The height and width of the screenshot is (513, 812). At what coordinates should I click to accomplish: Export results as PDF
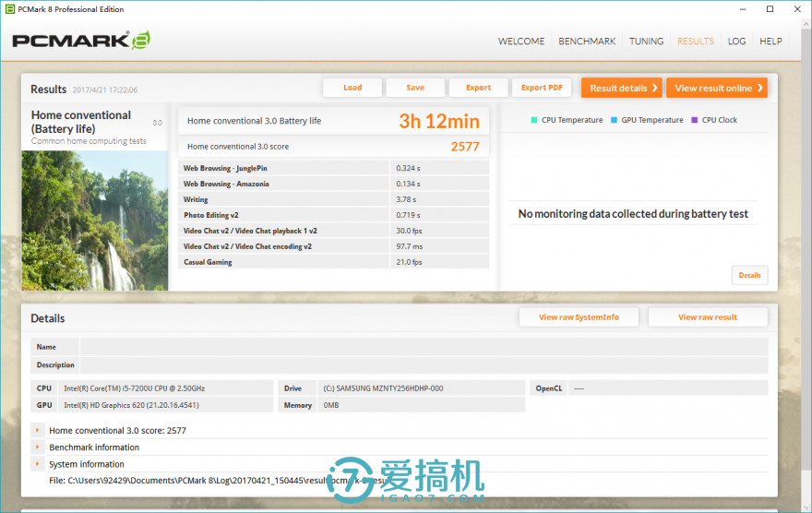pos(541,88)
